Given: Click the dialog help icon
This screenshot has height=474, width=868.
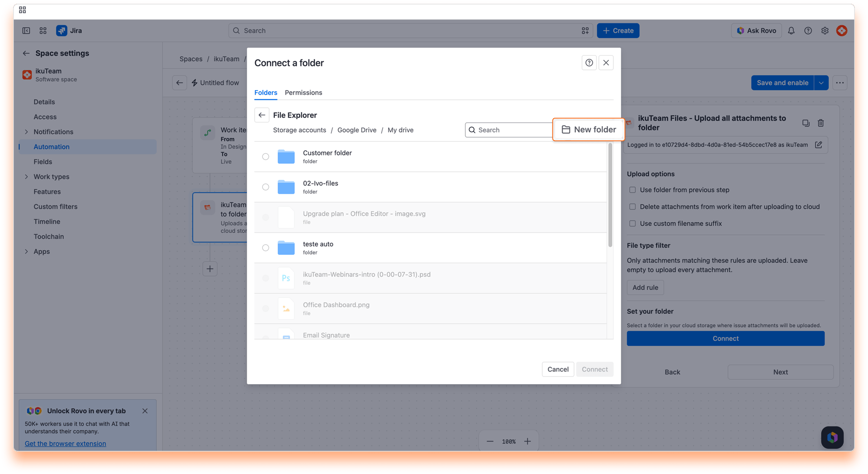Looking at the screenshot, I should coord(589,63).
